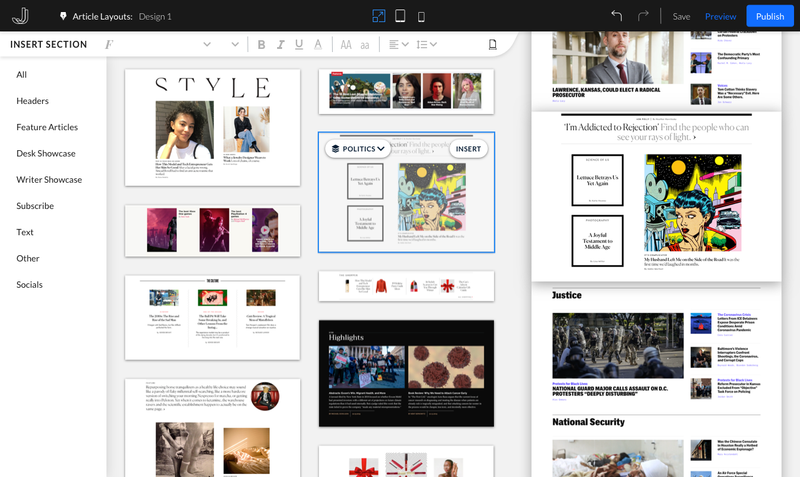This screenshot has height=477, width=800.
Task: Click the font style F icon
Action: tap(109, 44)
